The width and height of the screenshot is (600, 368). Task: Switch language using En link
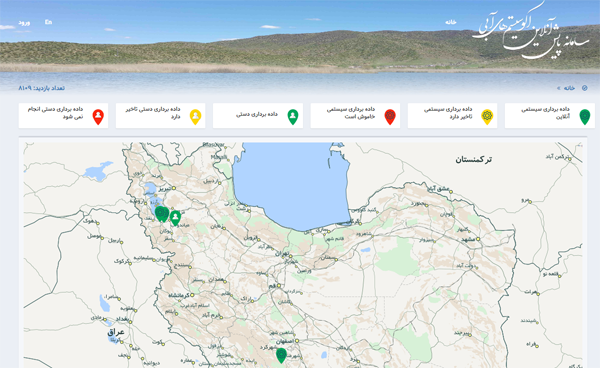(48, 22)
